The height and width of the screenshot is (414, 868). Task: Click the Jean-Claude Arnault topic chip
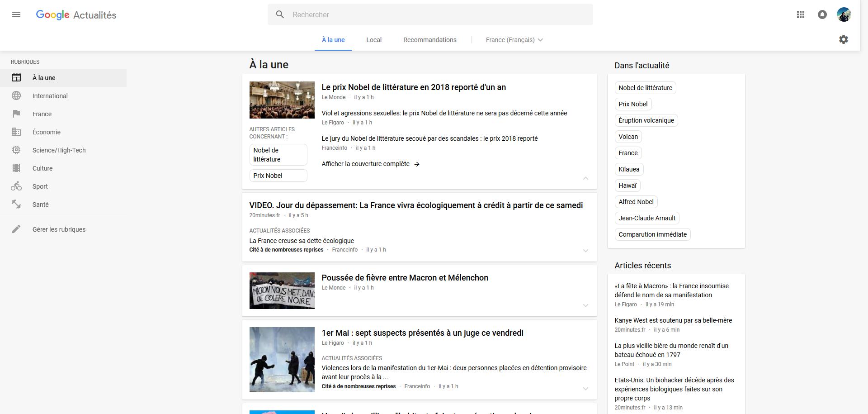(647, 218)
